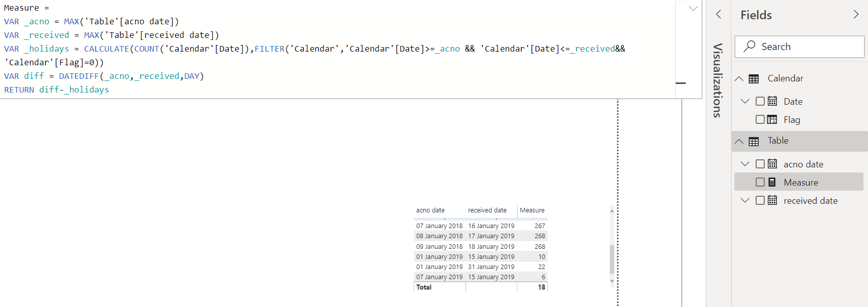Click the Measure calculator icon

tap(772, 182)
